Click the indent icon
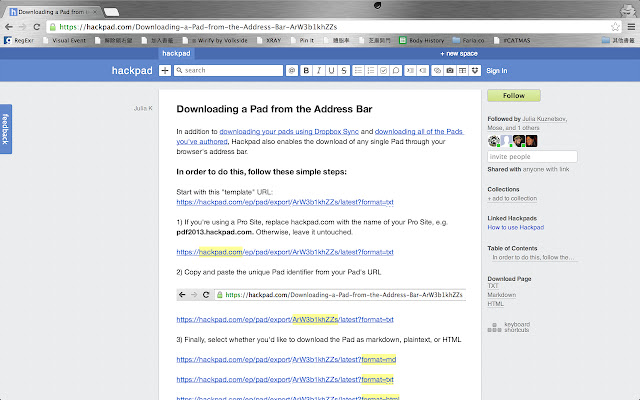The width and height of the screenshot is (640, 400). pos(410,71)
